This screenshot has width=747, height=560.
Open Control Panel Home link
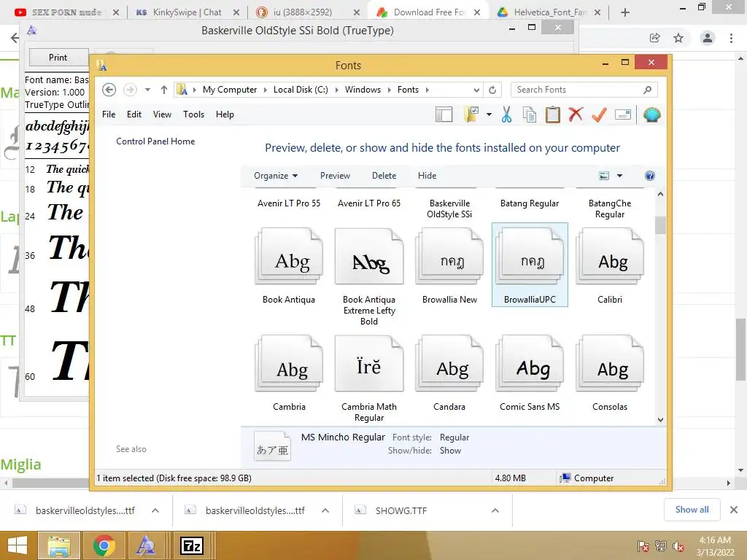[155, 141]
